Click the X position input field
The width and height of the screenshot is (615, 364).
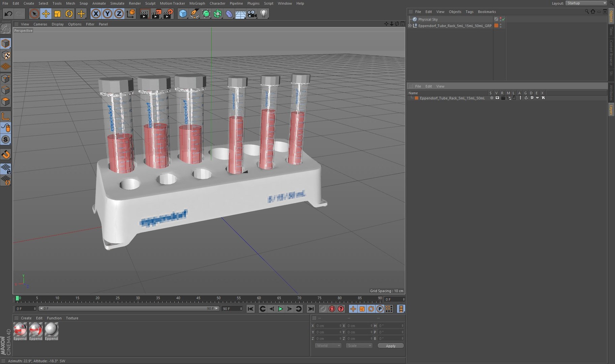[x=328, y=326]
